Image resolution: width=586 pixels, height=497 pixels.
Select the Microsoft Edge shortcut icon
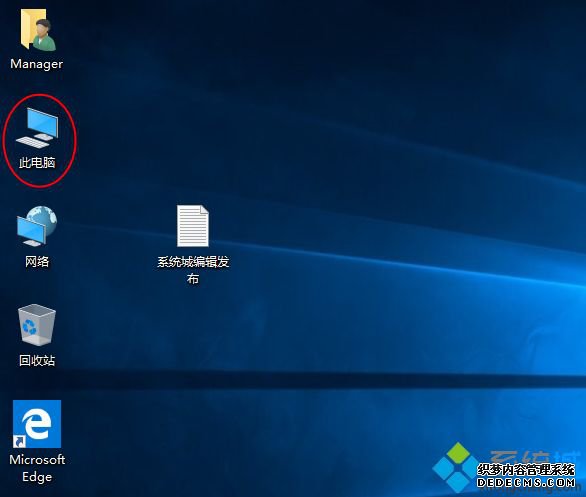(37, 424)
